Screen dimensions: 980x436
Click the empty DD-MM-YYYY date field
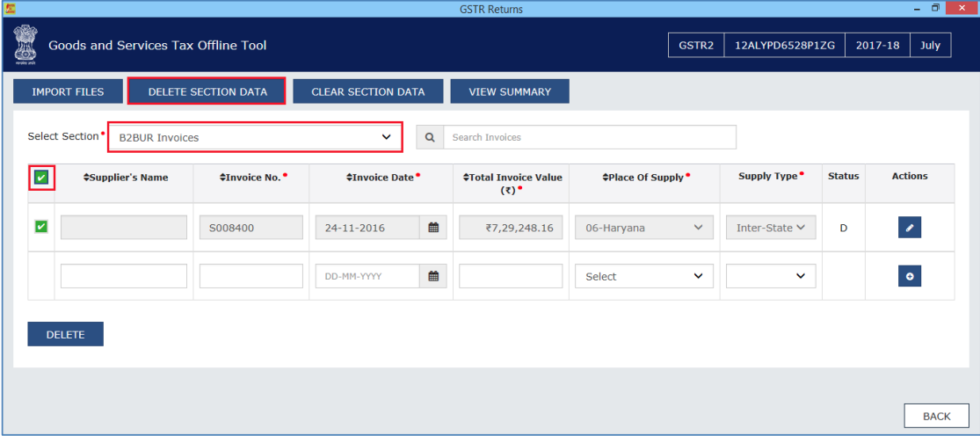point(367,276)
